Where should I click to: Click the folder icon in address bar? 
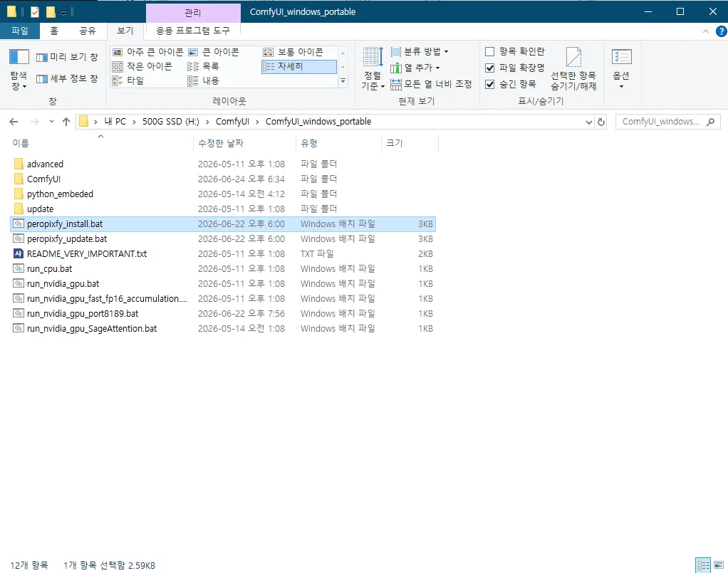point(83,122)
